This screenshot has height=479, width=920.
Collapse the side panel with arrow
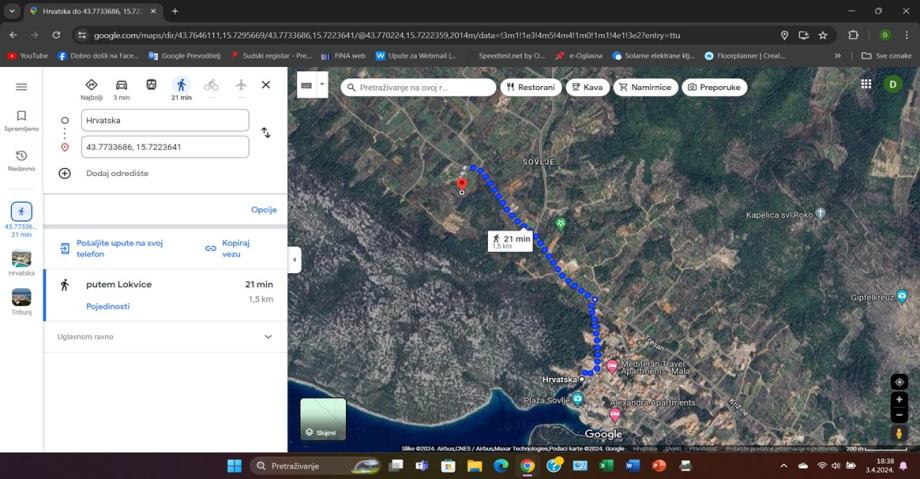294,260
